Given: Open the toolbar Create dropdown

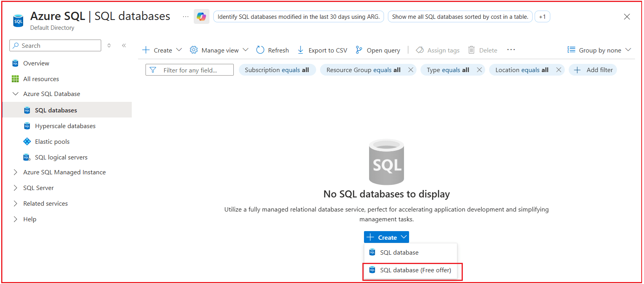Looking at the screenshot, I should (x=162, y=50).
